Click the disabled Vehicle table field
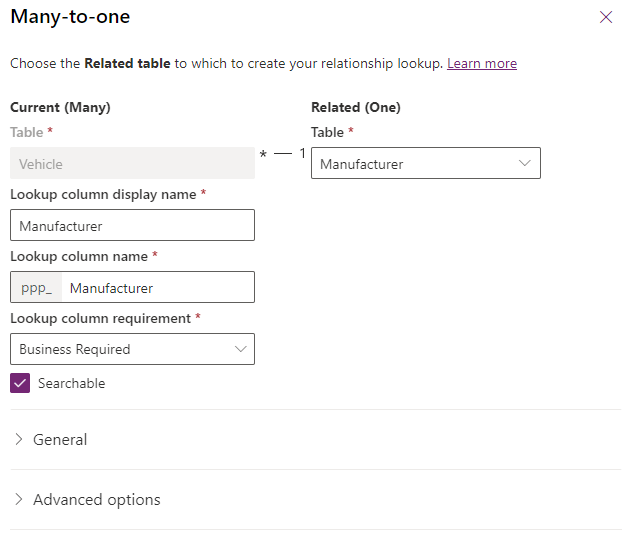625x536 pixels. (x=132, y=164)
